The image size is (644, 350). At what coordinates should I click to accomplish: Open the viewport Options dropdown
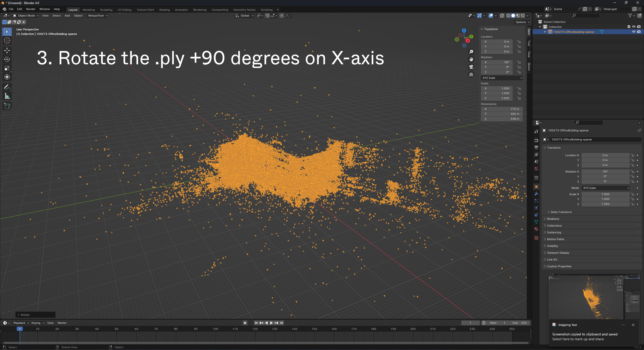pos(522,22)
